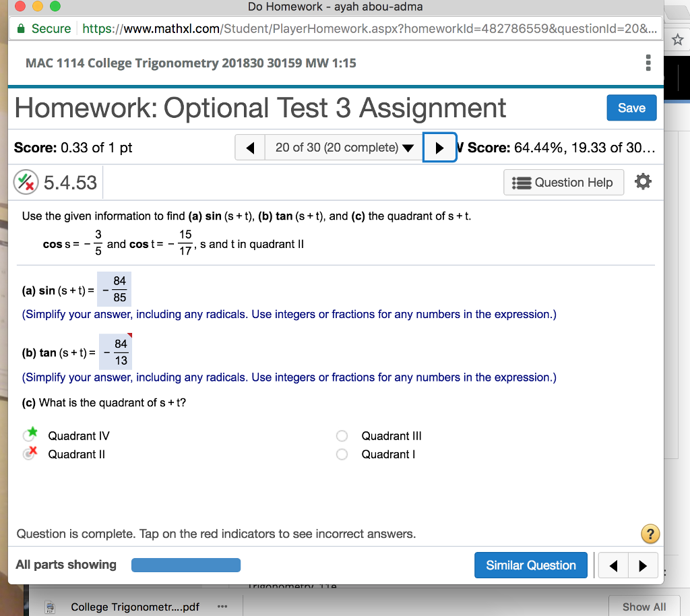The image size is (690, 616).
Task: Open the '20 of 30' question selector dropdown
Action: [x=343, y=147]
